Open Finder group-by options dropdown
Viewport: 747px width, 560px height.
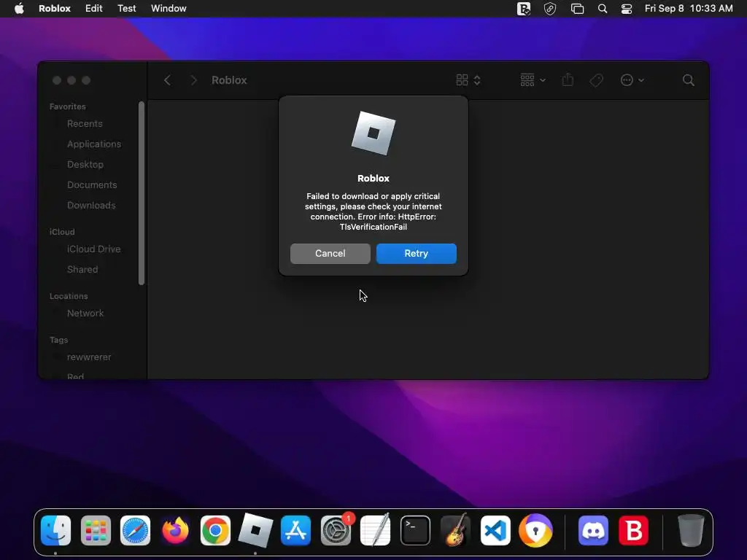[533, 80]
